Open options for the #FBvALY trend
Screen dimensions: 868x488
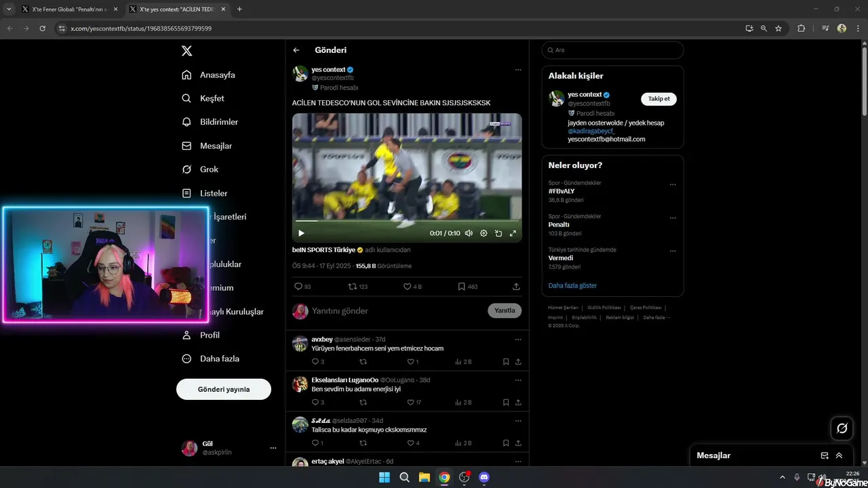[673, 184]
